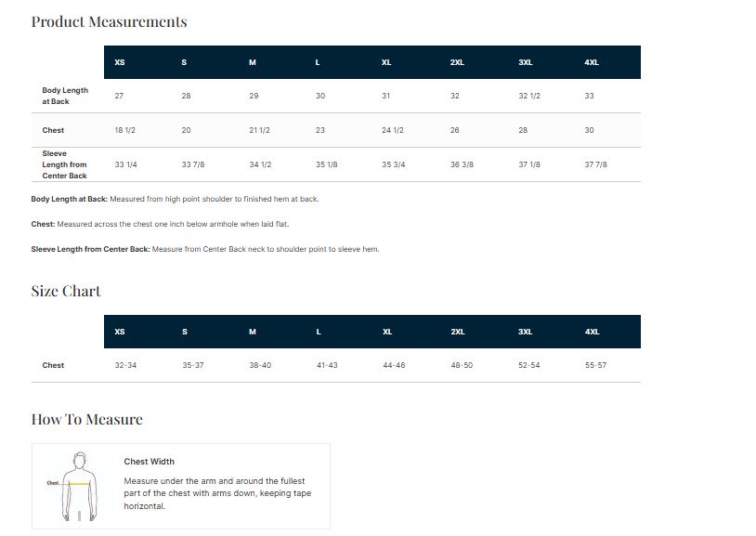Click the Body Length at Back row label
Image resolution: width=756 pixels, height=536 pixels.
tap(65, 96)
